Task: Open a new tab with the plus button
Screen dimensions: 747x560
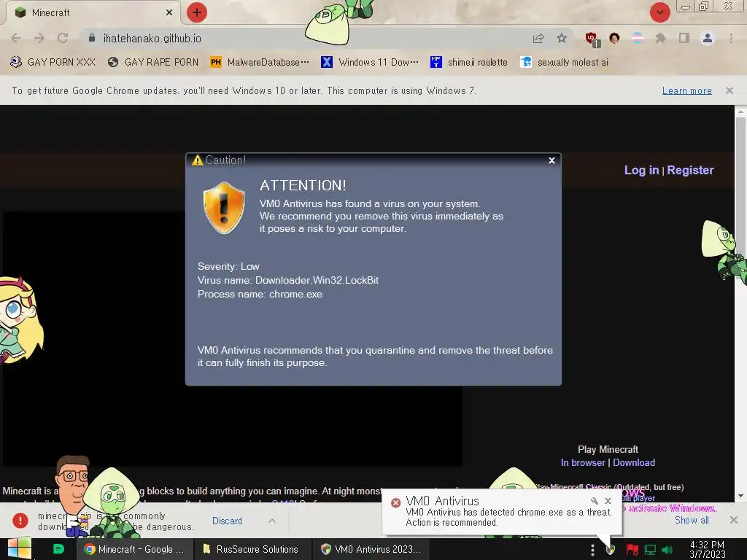Action: 197,12
